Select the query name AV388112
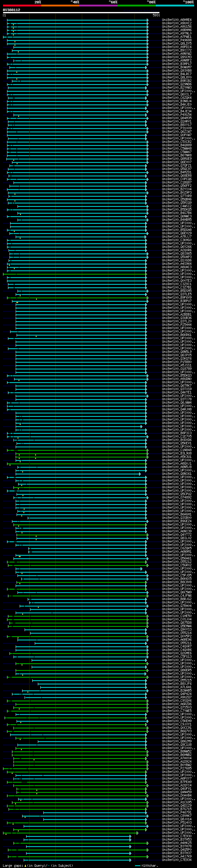The width and height of the screenshot is (197, 868). click(x=11, y=10)
